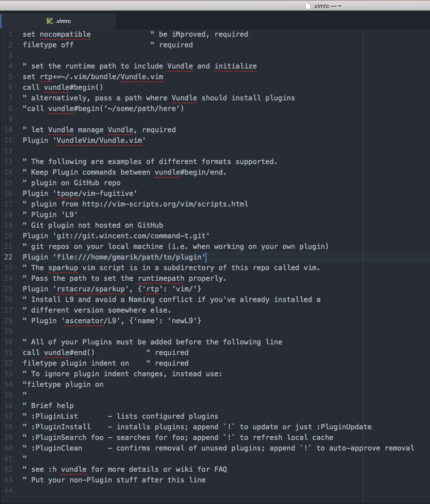430x504 pixels.
Task: Click line number 44 in the gutter
Action: point(8,490)
